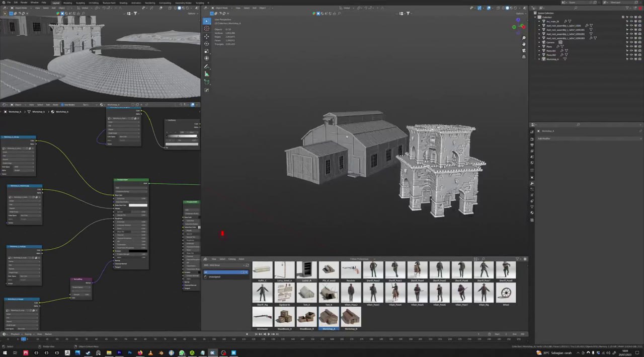Expand the Arc_main_2K object in outliner

539,21
